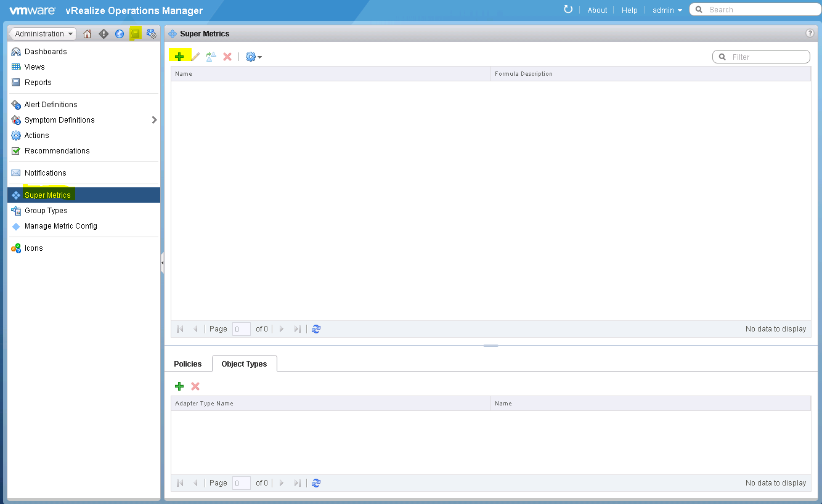Select the Object Types tab
Viewport: 822px width, 504px height.
[244, 364]
